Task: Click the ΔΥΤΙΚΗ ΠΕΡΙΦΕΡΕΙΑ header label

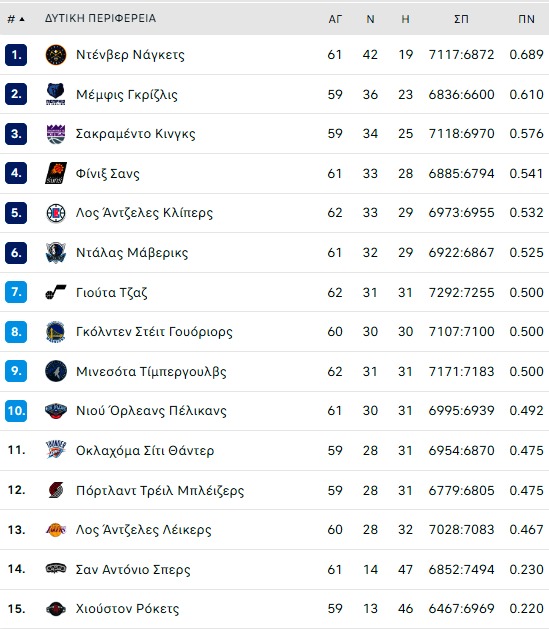Action: pos(100,18)
